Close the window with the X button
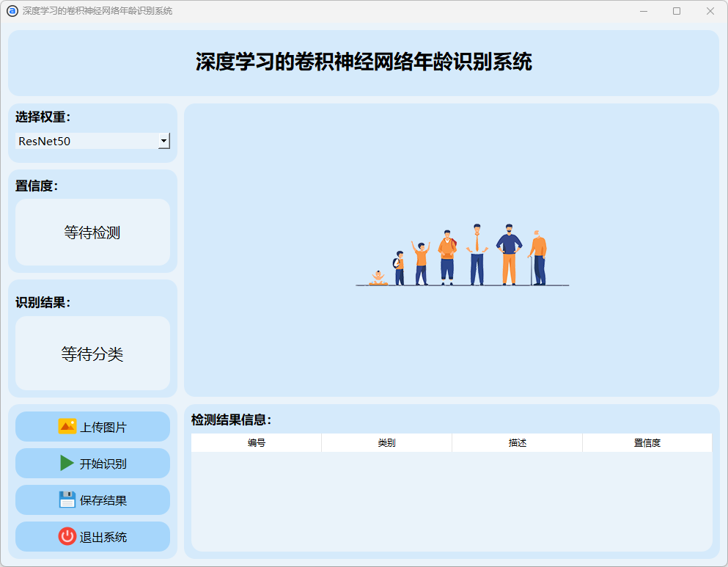728x567 pixels. pos(710,11)
